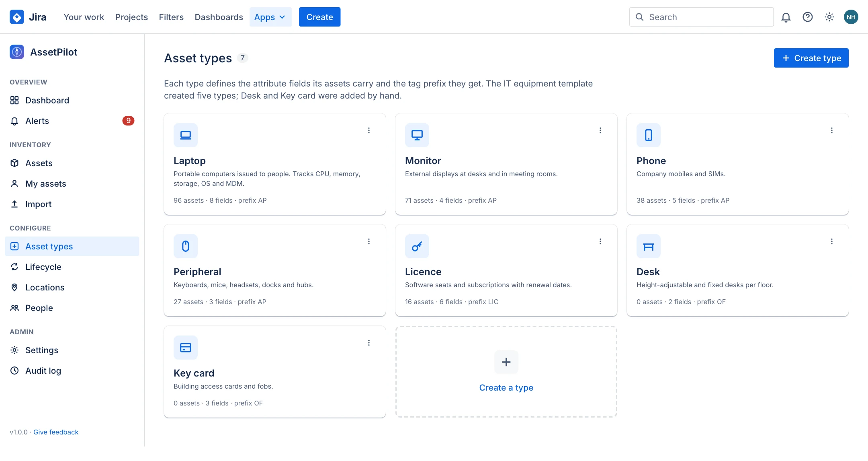
Task: Open Settings in sidebar
Action: (72, 350)
